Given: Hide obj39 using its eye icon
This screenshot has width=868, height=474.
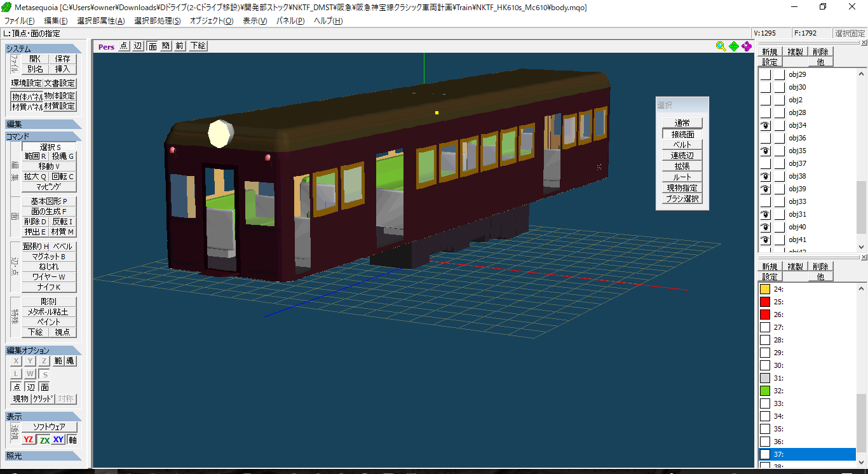Looking at the screenshot, I should coord(766,189).
